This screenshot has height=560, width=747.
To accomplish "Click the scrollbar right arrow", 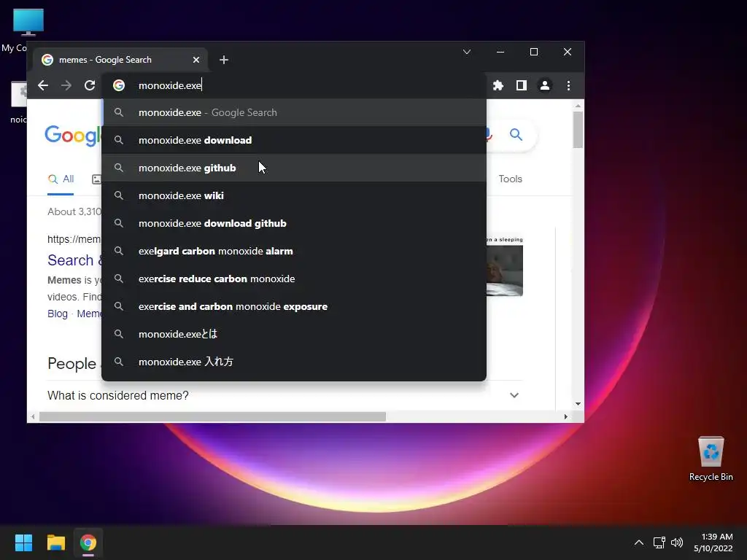I will tap(565, 416).
